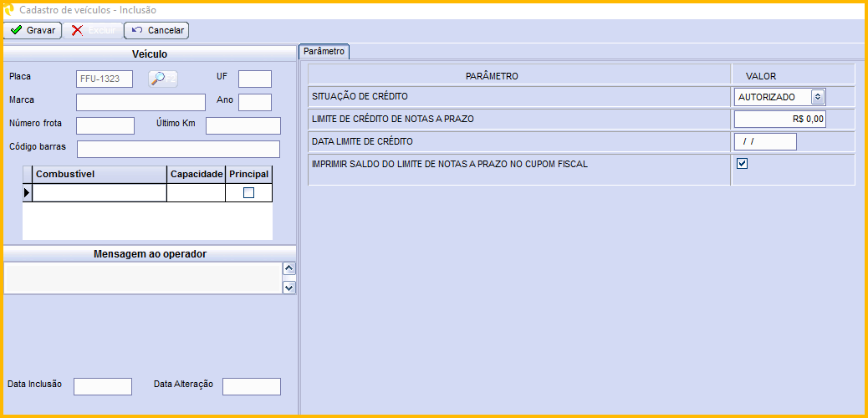
Task: Click LIMITE DE CRÉDITO DE NOTAS A PRAZO label
Action: click(393, 119)
